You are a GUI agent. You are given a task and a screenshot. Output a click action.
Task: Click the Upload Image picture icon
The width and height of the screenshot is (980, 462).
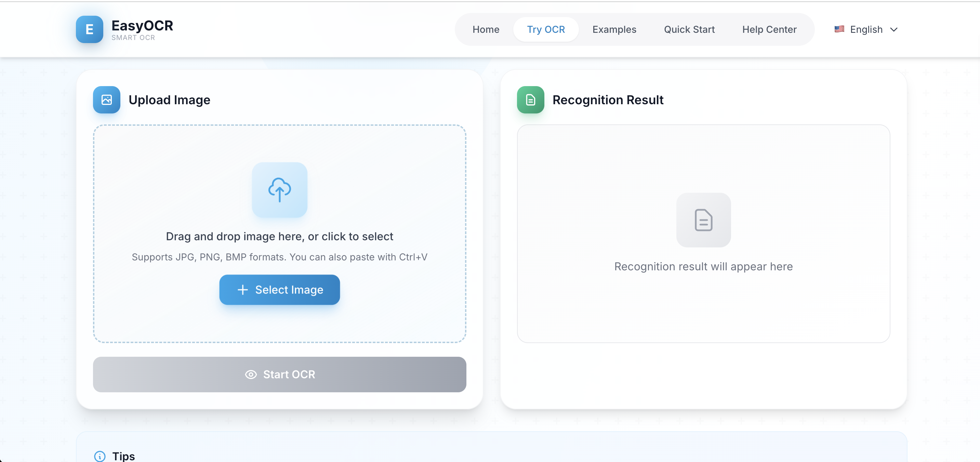(107, 100)
